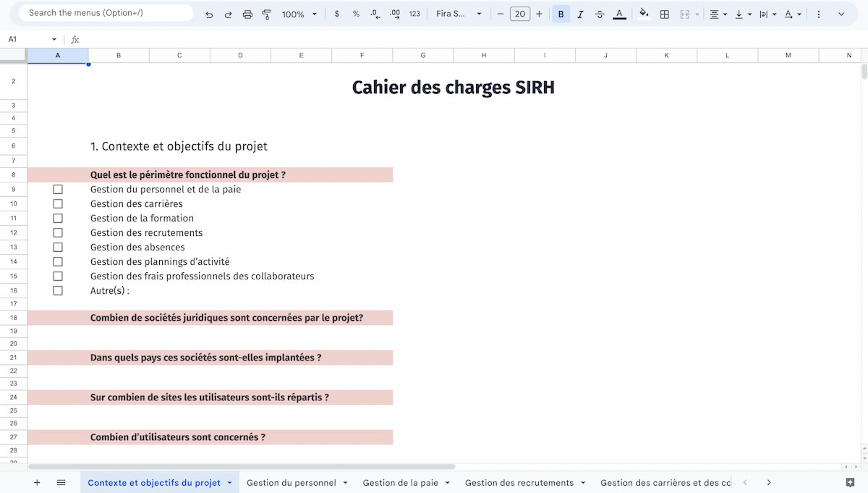Viewport: 868px width, 493px height.
Task: Open the 123 more formats menu
Action: point(414,14)
